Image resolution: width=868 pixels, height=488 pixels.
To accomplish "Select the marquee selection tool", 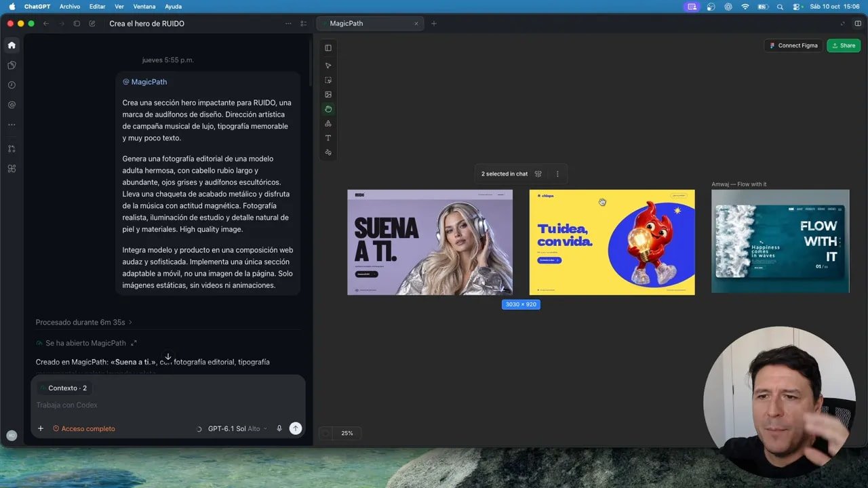I will [328, 80].
